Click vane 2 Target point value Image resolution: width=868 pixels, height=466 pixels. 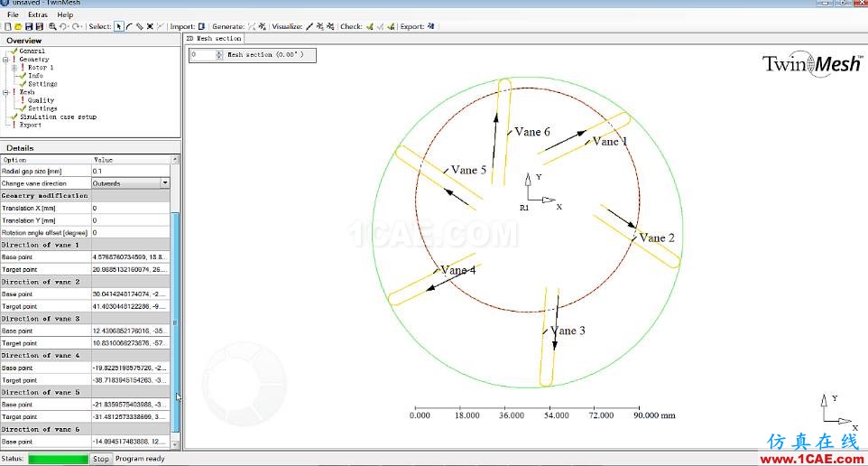click(x=130, y=306)
